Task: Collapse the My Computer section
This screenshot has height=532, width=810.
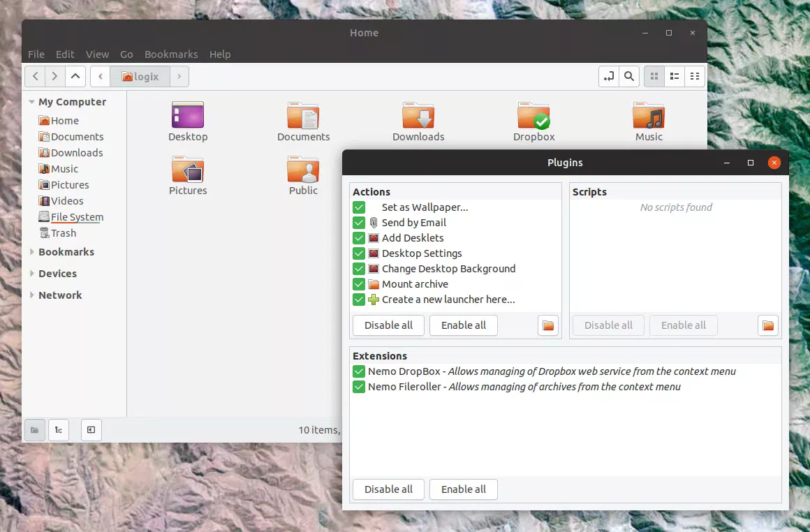Action: click(x=31, y=102)
